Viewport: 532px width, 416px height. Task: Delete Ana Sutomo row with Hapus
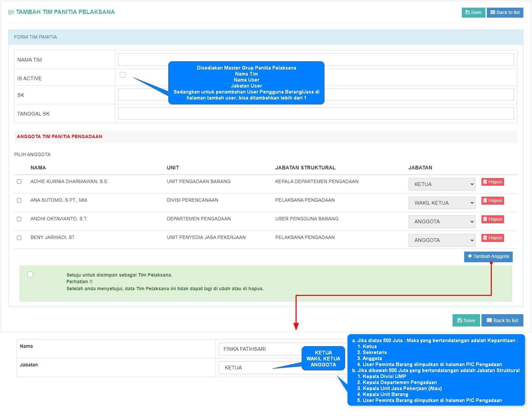tap(492, 201)
